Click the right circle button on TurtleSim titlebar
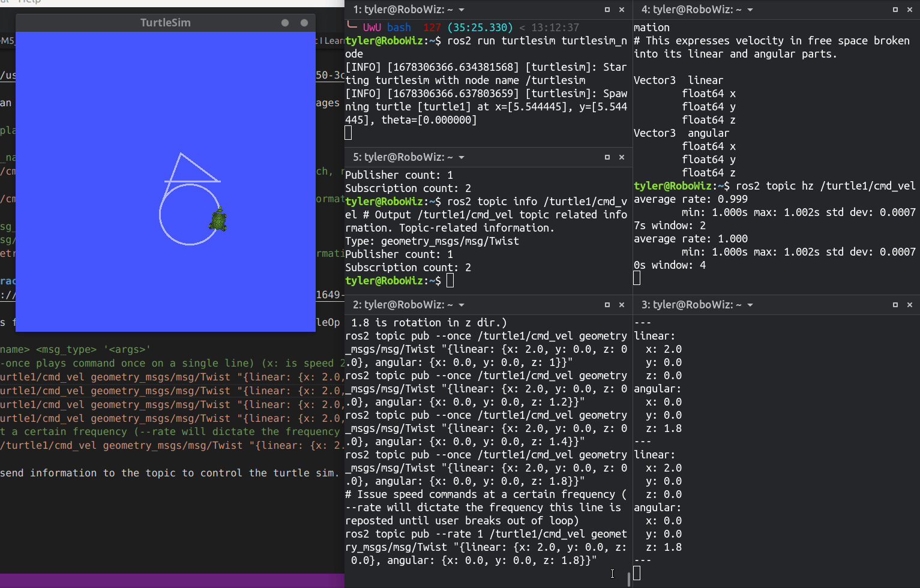The width and height of the screenshot is (920, 588). coord(303,22)
